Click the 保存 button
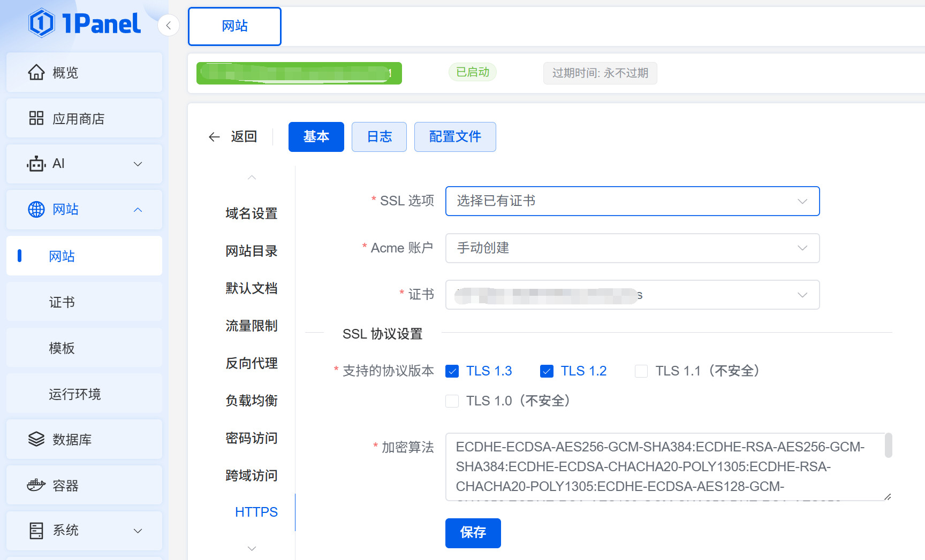Screen dimensions: 925x560 coord(473,533)
